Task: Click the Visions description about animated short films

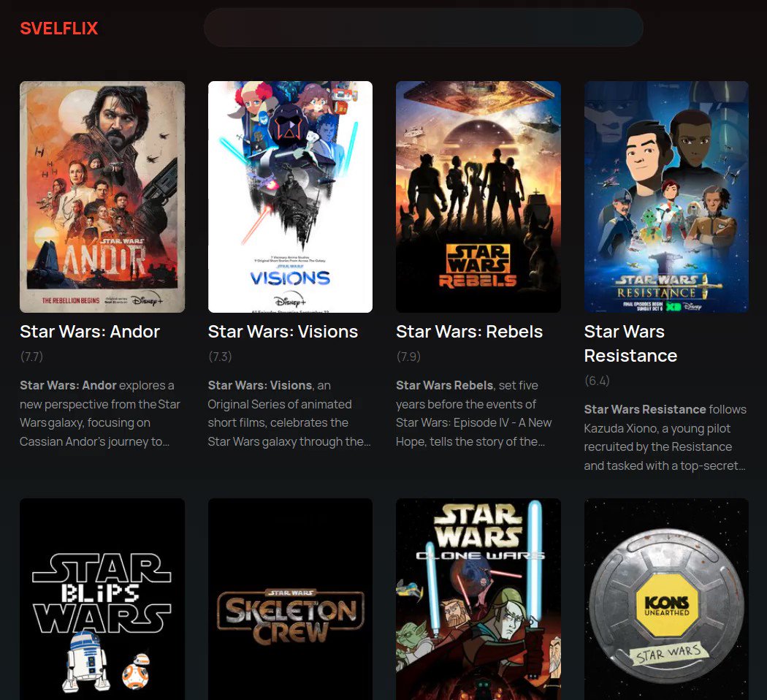Action: 289,414
